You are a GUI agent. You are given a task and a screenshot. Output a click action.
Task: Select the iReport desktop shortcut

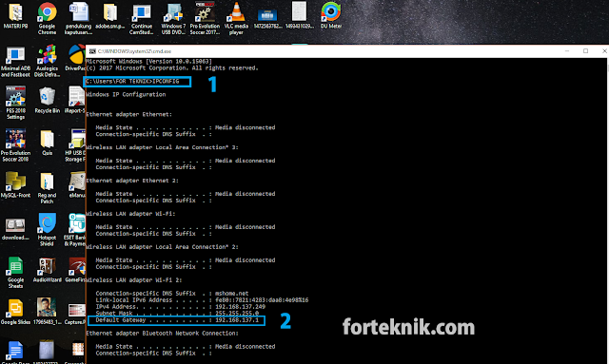point(76,100)
